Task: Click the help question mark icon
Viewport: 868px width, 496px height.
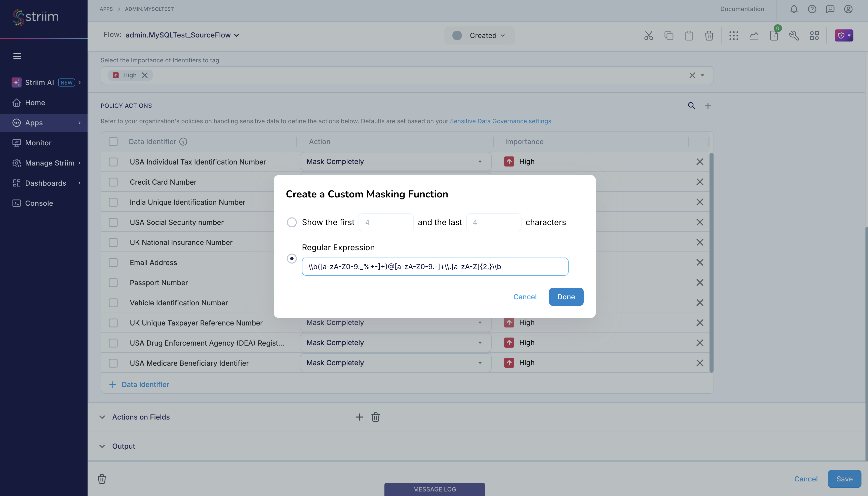Action: pos(812,9)
